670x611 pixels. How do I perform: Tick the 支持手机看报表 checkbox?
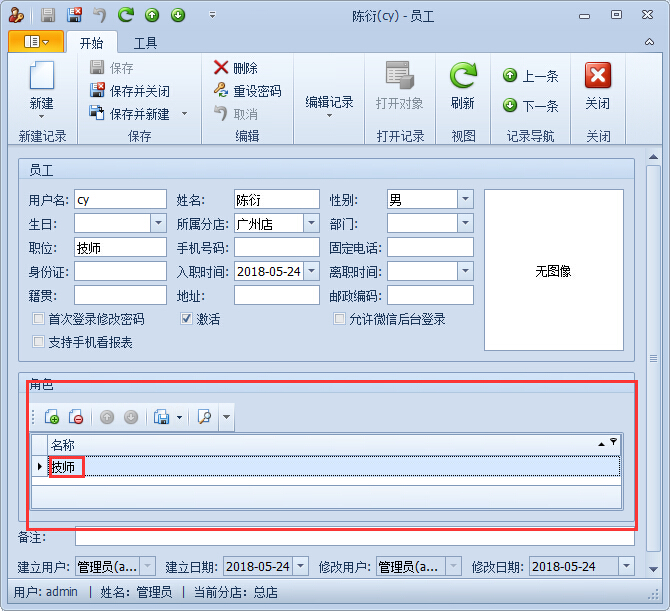click(x=39, y=342)
